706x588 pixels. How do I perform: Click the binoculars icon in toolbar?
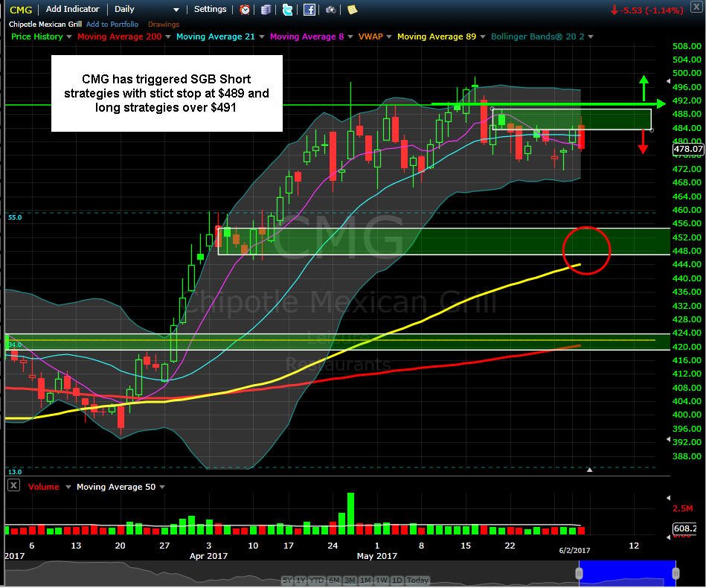point(330,10)
